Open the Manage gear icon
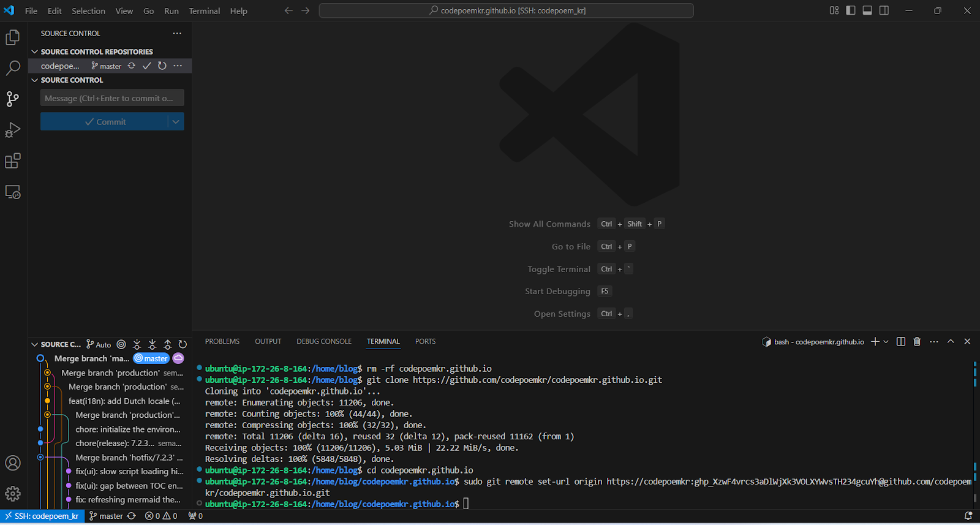Viewport: 980px width, 525px height. [x=13, y=493]
